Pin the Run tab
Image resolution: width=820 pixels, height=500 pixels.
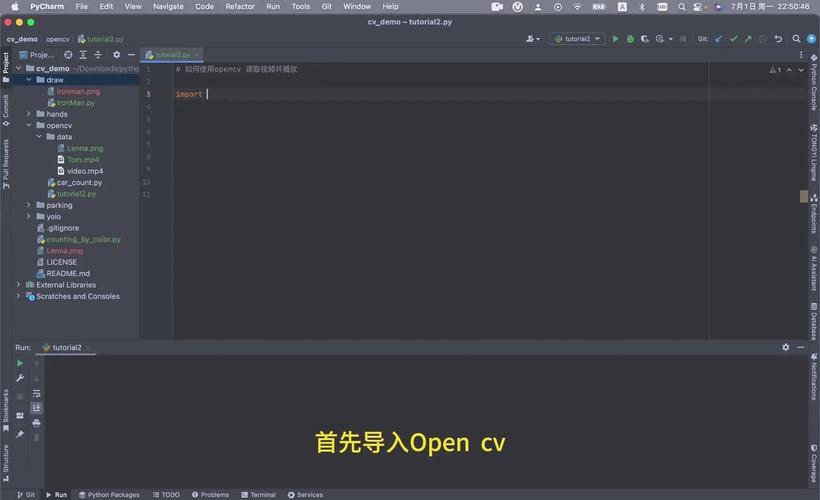(x=20, y=434)
